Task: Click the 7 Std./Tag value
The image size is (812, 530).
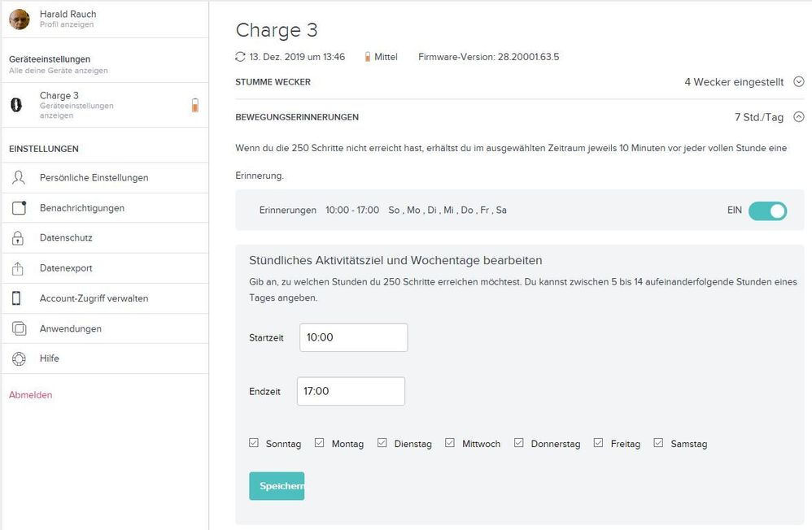Action: pos(758,117)
